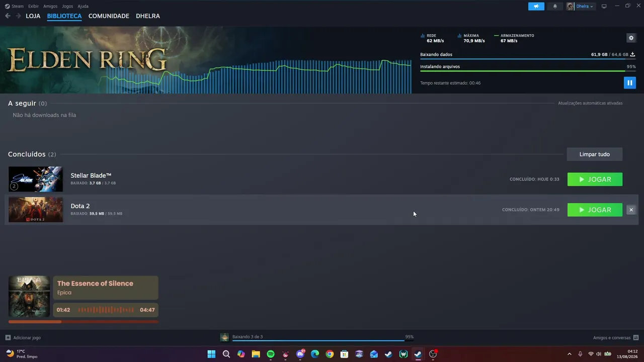Open OBS Studio from the taskbar
The image size is (644, 362).
pos(433,354)
